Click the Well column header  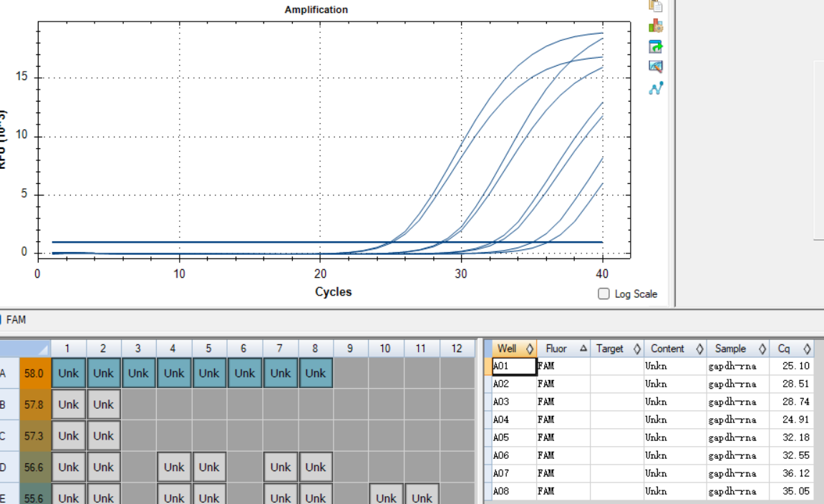click(515, 349)
